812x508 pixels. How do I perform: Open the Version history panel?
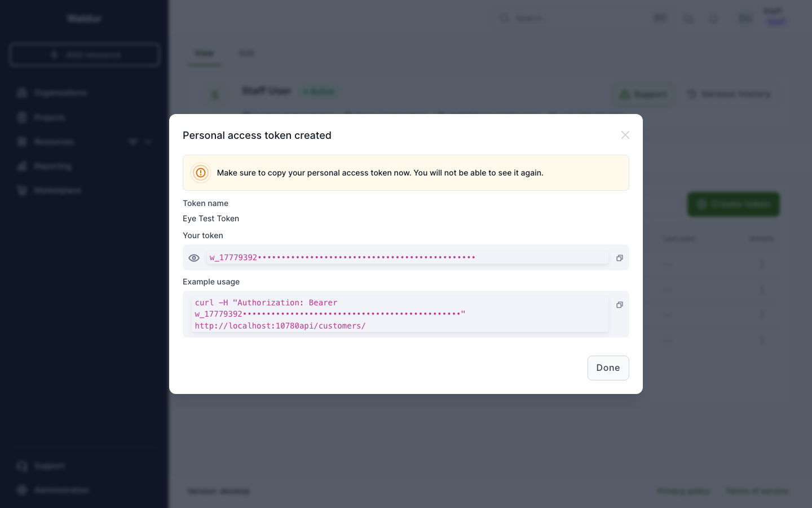pyautogui.click(x=729, y=94)
